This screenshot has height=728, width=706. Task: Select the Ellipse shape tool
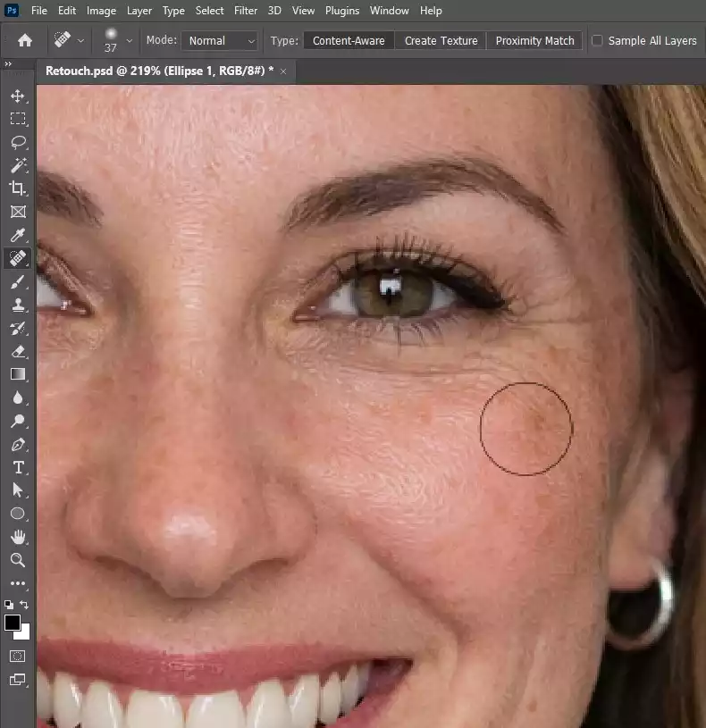point(18,514)
